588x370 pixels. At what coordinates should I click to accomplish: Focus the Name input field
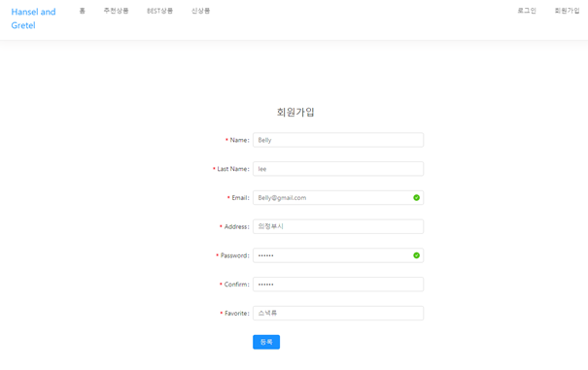click(338, 140)
